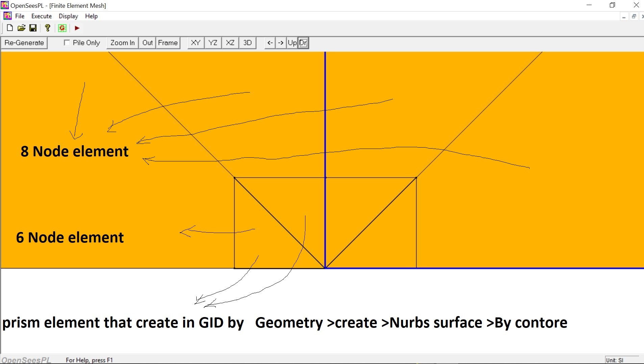The width and height of the screenshot is (644, 364).
Task: Open the File menu
Action: [x=20, y=16]
